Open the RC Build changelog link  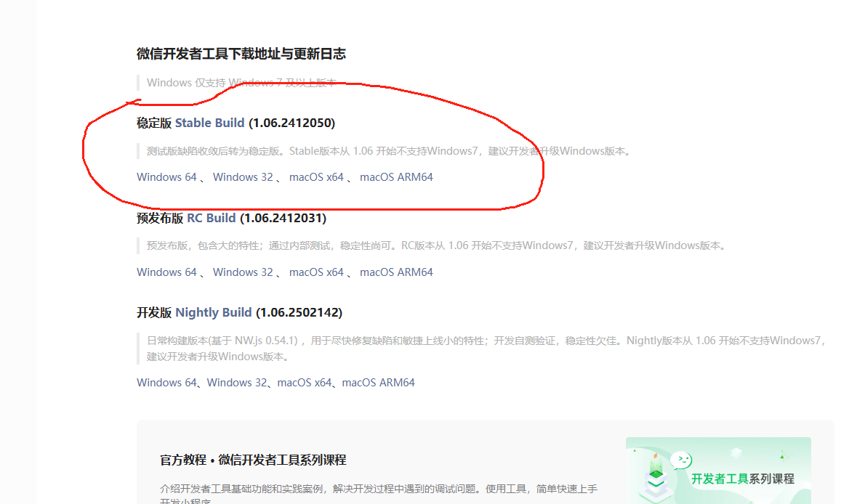pos(212,218)
